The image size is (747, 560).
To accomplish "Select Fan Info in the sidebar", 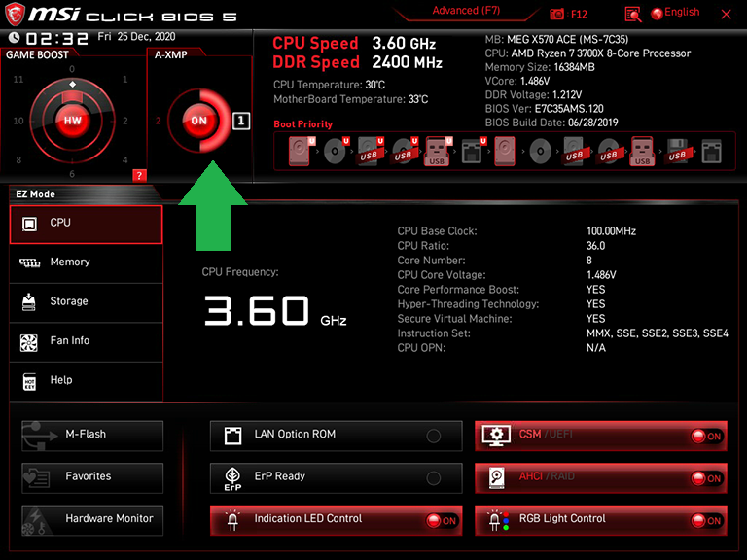I will [x=86, y=341].
